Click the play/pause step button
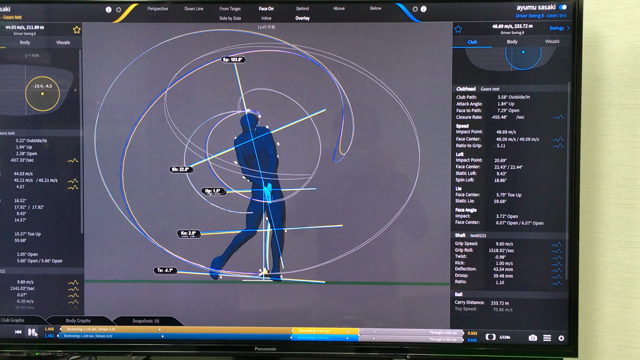640x360 pixels. (32, 332)
